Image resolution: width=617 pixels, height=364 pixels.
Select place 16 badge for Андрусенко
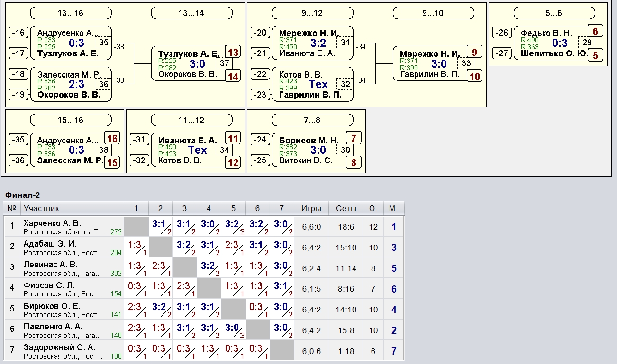click(x=112, y=138)
